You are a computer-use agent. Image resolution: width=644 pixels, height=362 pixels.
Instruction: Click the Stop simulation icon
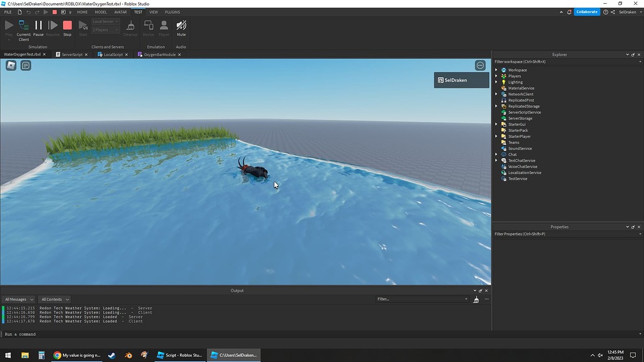pos(67,26)
